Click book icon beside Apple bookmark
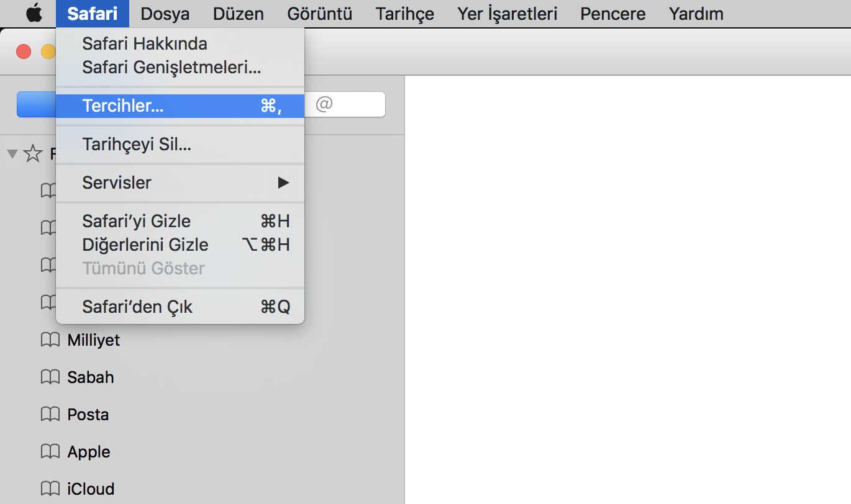Image resolution: width=851 pixels, height=504 pixels. (49, 452)
